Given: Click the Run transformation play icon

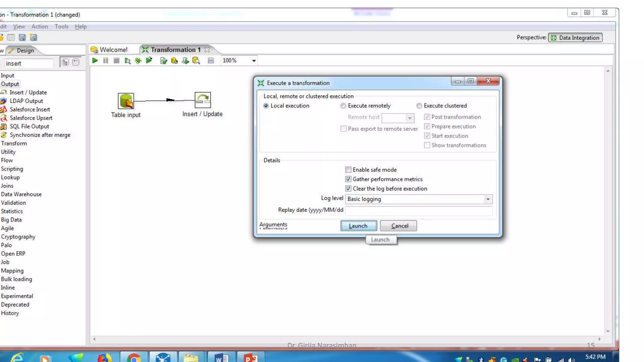Looking at the screenshot, I should [x=95, y=60].
